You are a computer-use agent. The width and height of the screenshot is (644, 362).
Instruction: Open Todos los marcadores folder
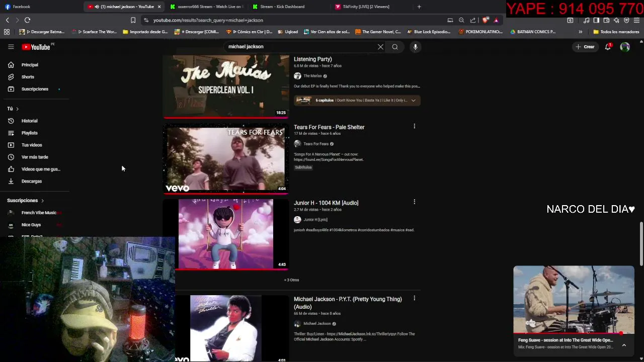[x=616, y=32]
